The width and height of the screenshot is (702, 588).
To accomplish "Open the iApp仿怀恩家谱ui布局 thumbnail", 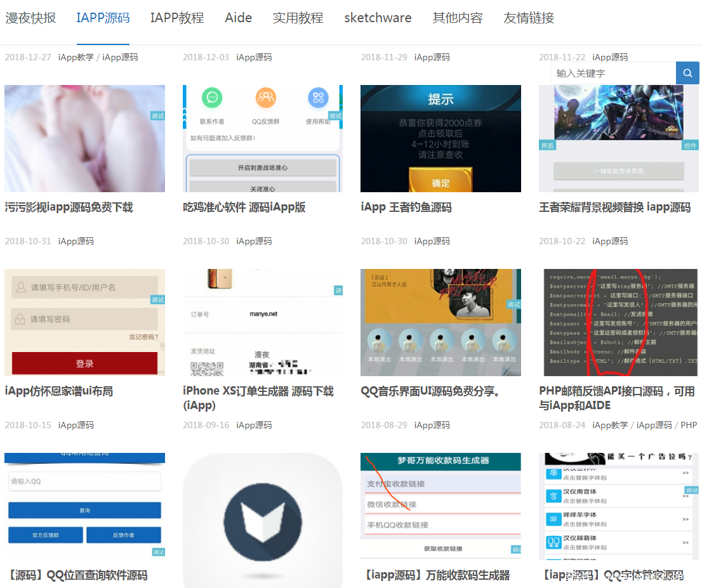I will [x=84, y=322].
